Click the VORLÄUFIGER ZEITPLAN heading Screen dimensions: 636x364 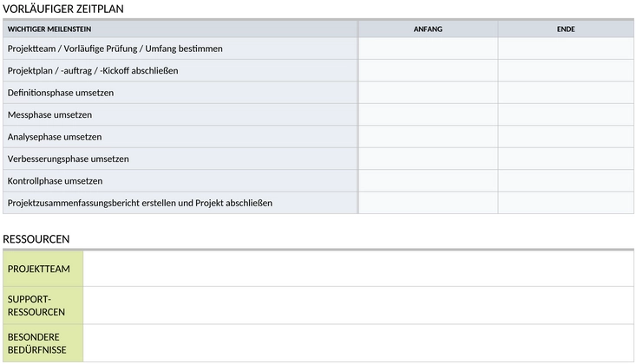click(63, 9)
